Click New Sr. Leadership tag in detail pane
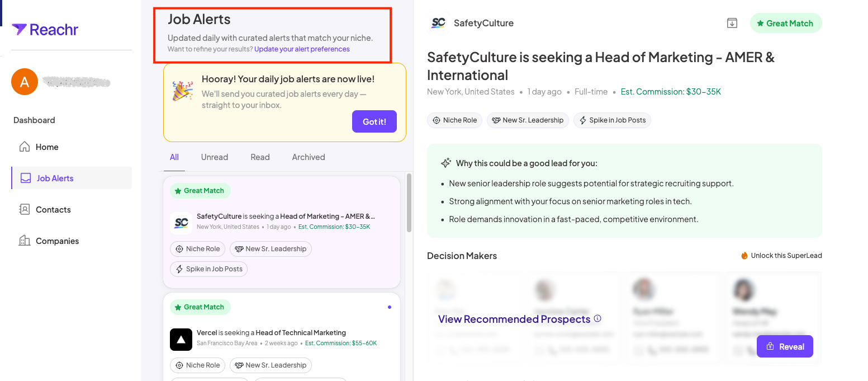Viewport: 868px width, 381px height. [528, 120]
